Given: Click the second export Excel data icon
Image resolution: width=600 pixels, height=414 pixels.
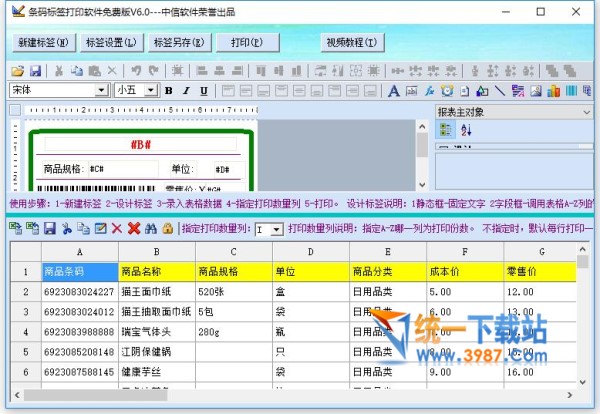Looking at the screenshot, I should click(33, 228).
